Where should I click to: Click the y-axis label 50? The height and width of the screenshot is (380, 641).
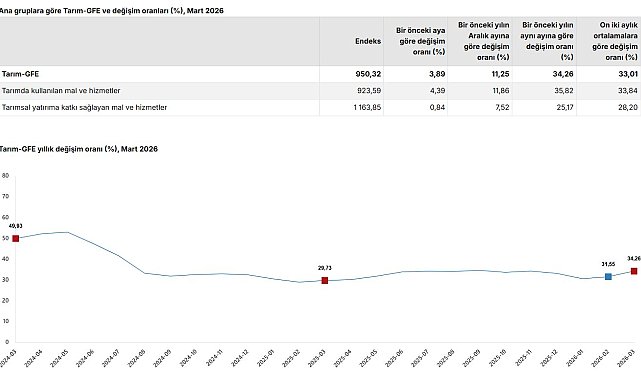[x=5, y=238]
